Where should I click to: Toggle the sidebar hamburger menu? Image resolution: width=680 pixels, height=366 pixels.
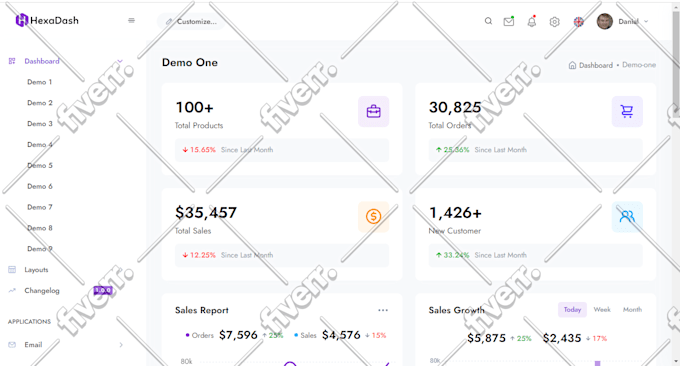[x=131, y=20]
